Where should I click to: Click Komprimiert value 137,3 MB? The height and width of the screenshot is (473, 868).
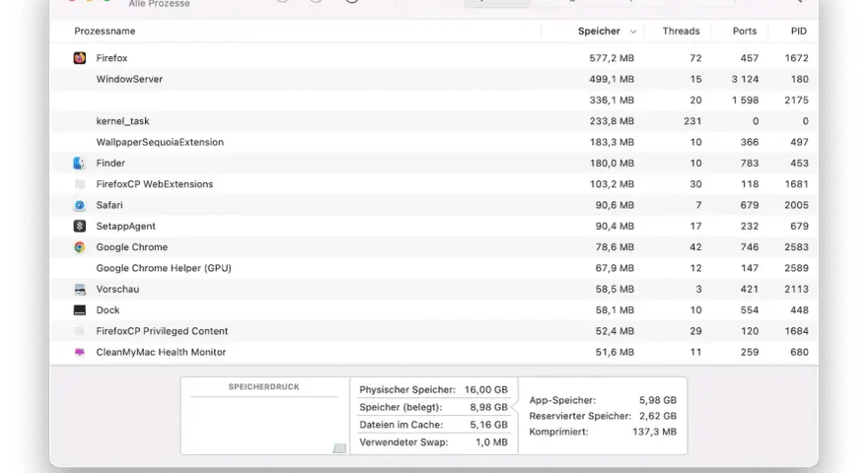tap(654, 432)
